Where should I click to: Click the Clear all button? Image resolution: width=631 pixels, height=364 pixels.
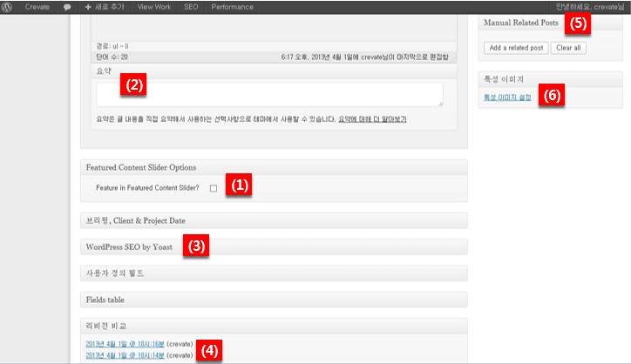[568, 48]
